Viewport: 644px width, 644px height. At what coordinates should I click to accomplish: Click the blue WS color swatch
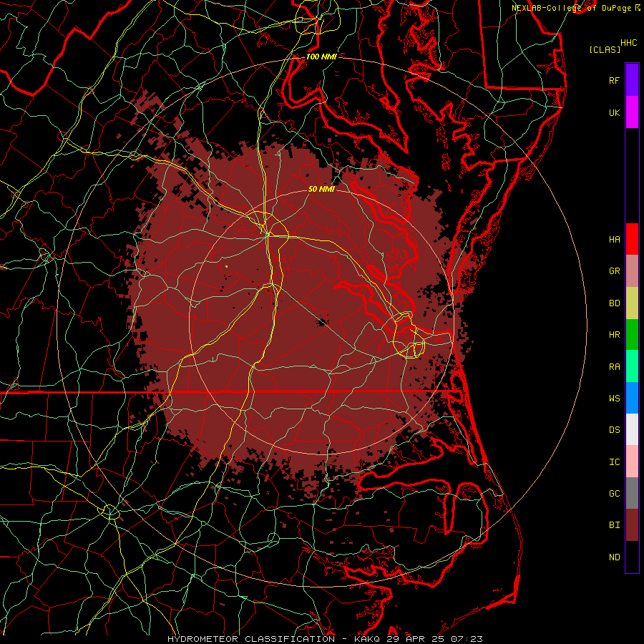point(632,398)
